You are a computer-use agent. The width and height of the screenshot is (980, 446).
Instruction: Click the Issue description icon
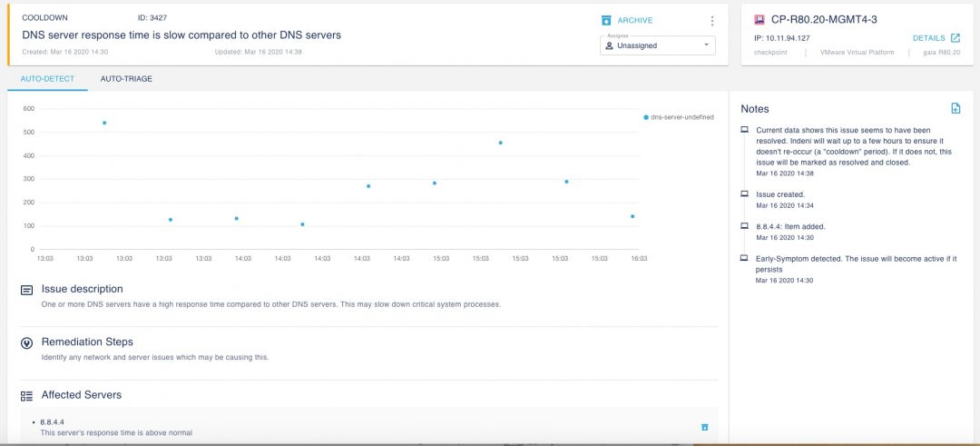[x=26, y=290]
